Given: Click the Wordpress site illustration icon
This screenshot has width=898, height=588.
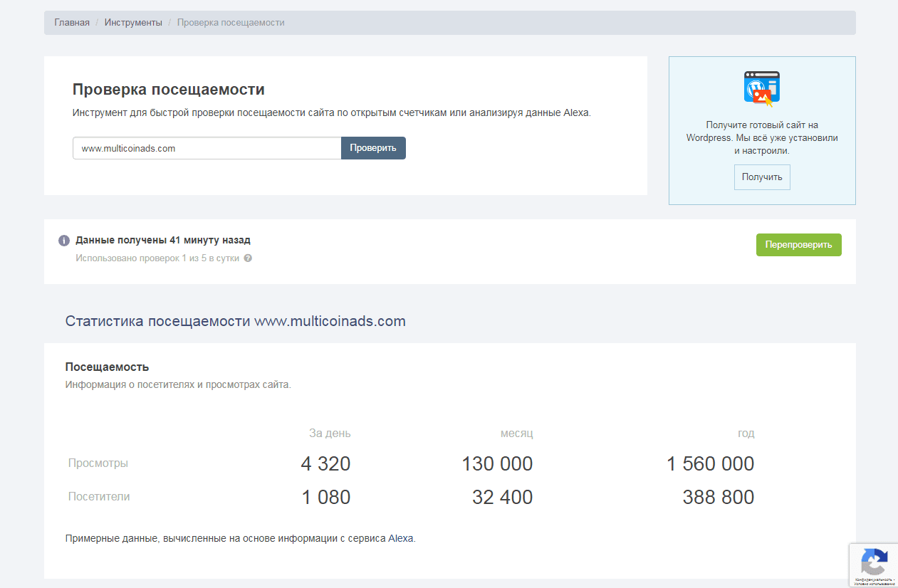Looking at the screenshot, I should (761, 88).
